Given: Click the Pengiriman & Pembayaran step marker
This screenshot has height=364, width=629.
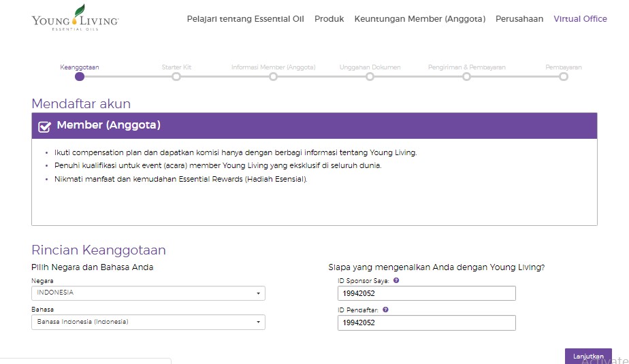Looking at the screenshot, I should click(466, 77).
